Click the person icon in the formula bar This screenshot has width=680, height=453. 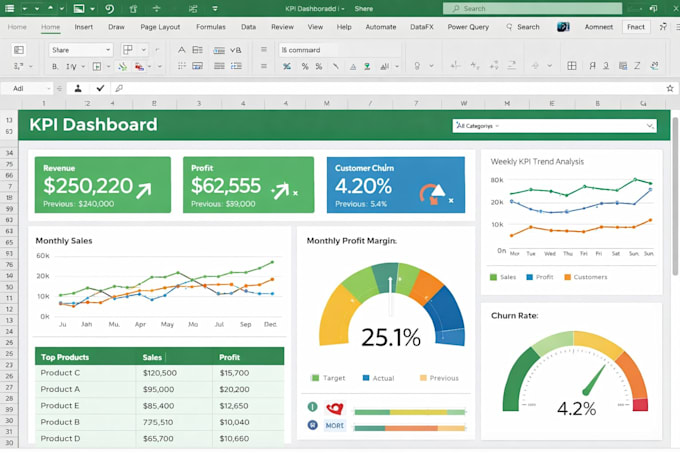click(x=78, y=88)
